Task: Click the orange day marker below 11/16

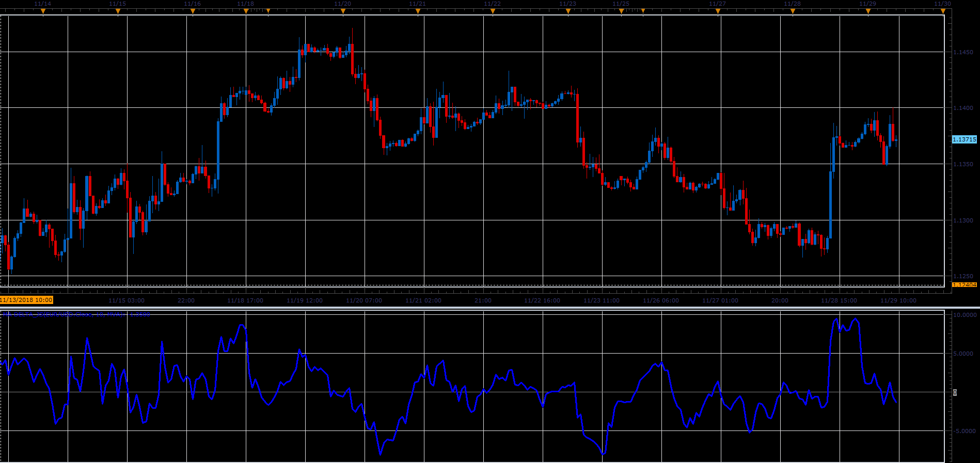Action: coord(193,11)
